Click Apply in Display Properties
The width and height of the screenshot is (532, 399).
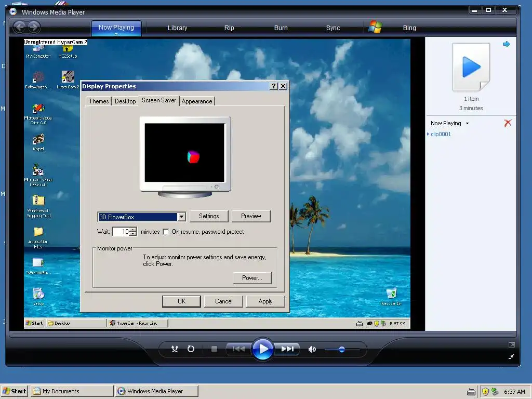(x=265, y=301)
